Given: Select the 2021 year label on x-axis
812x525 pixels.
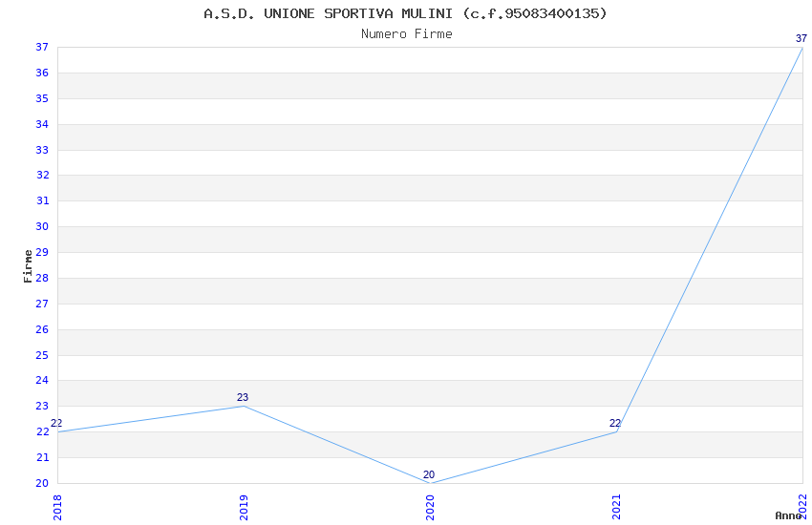Looking at the screenshot, I should [x=616, y=507].
